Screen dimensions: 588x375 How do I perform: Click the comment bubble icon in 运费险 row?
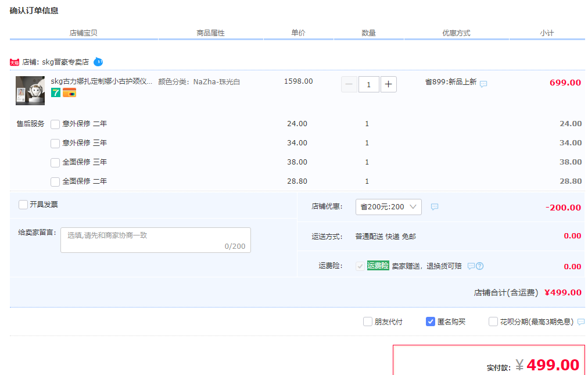tap(471, 266)
